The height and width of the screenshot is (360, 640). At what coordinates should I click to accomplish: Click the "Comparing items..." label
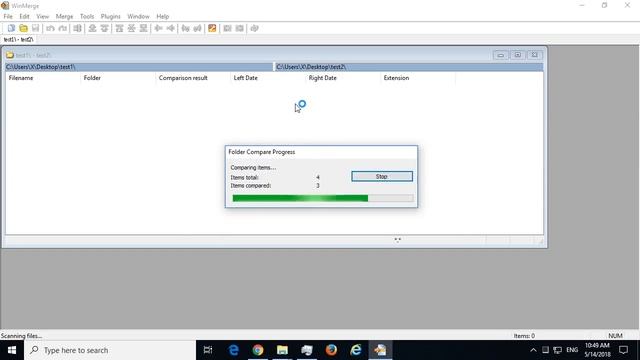253,167
